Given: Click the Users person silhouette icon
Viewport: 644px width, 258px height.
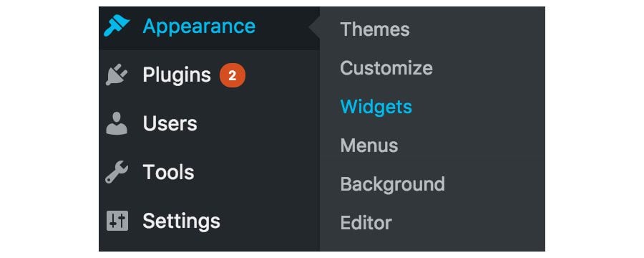Looking at the screenshot, I should pyautogui.click(x=117, y=123).
